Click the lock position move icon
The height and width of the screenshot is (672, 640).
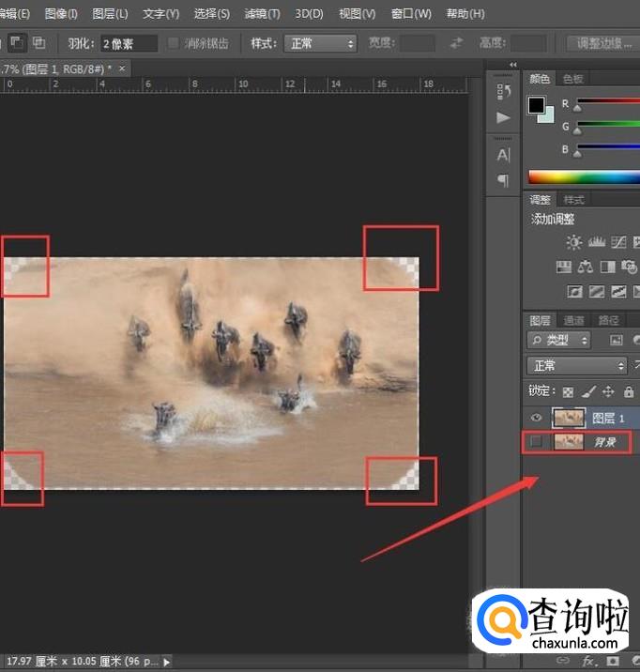coord(608,391)
